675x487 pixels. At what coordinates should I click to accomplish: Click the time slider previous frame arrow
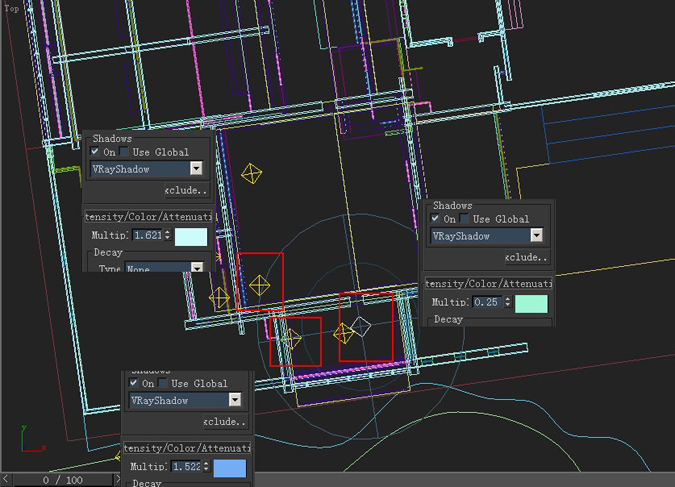6,479
